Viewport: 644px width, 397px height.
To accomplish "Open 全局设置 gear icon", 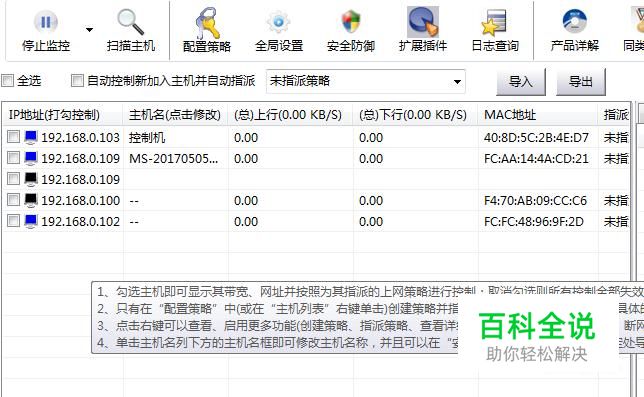I will tap(278, 22).
